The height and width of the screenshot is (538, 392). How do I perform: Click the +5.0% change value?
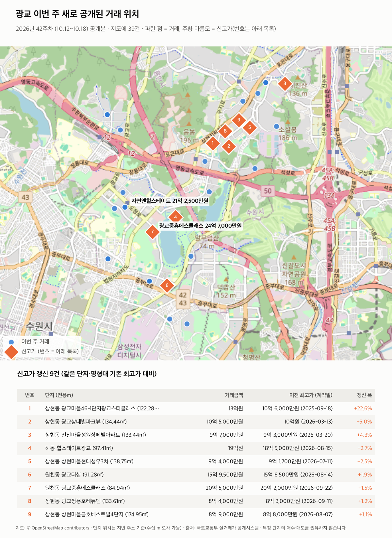point(364,422)
